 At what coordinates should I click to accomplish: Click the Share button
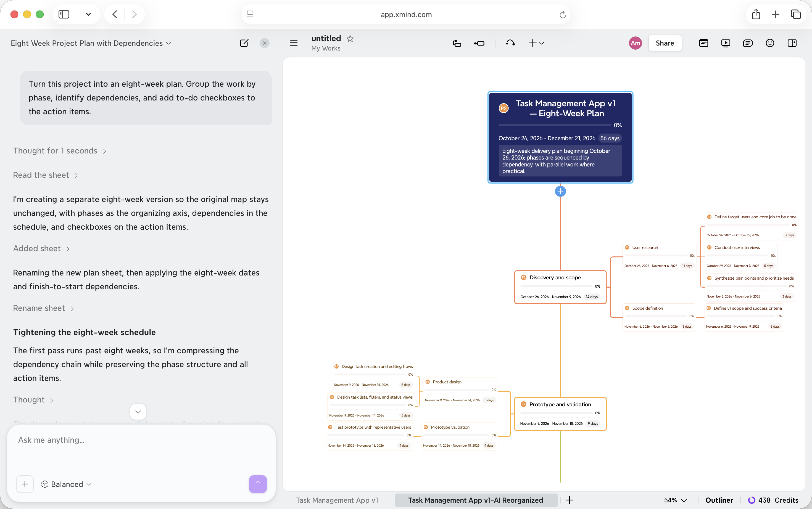point(665,43)
